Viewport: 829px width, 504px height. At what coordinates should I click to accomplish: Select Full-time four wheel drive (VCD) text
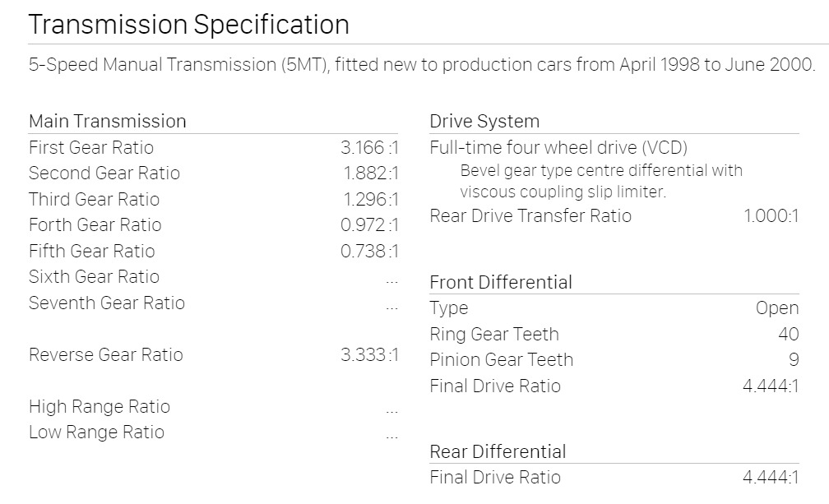(x=558, y=147)
